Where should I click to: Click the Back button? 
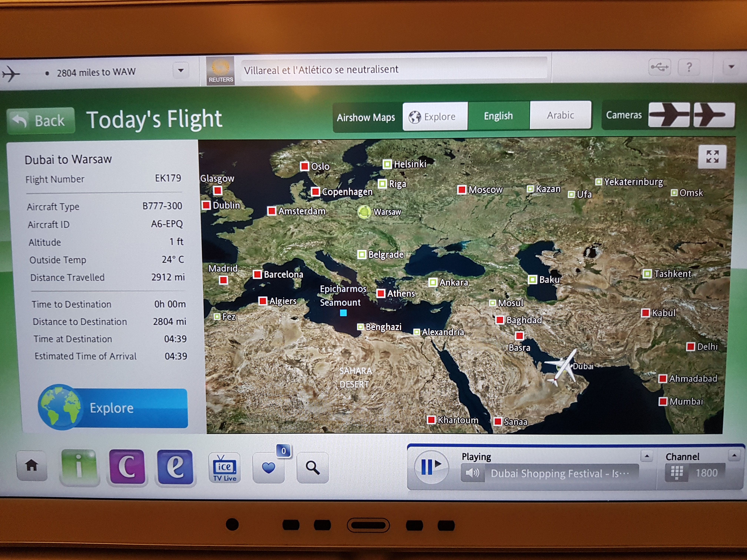41,121
